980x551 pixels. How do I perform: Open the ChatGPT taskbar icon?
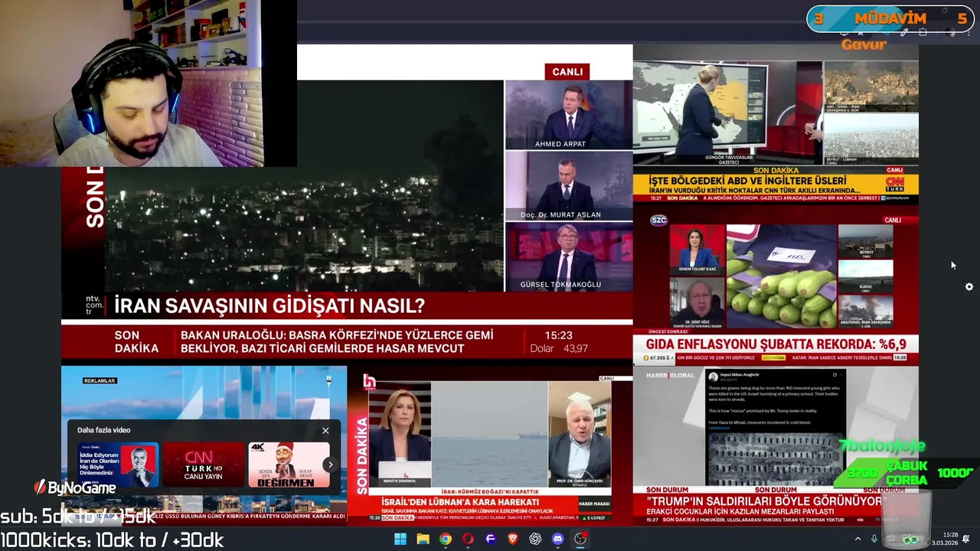tap(535, 539)
